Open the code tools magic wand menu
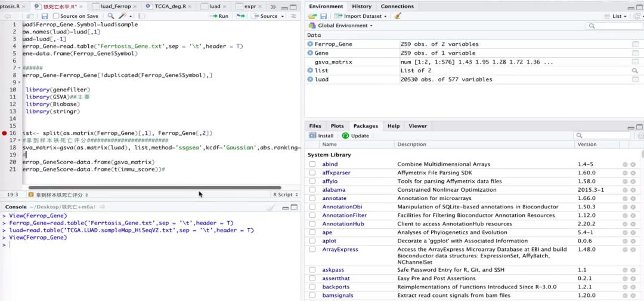Image resolution: width=644 pixels, height=301 pixels. (x=122, y=16)
